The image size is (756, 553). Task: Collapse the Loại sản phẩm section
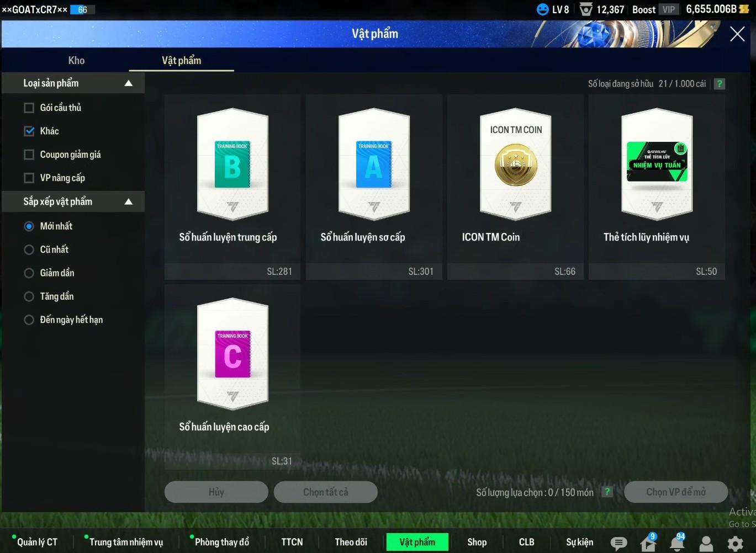coord(128,83)
